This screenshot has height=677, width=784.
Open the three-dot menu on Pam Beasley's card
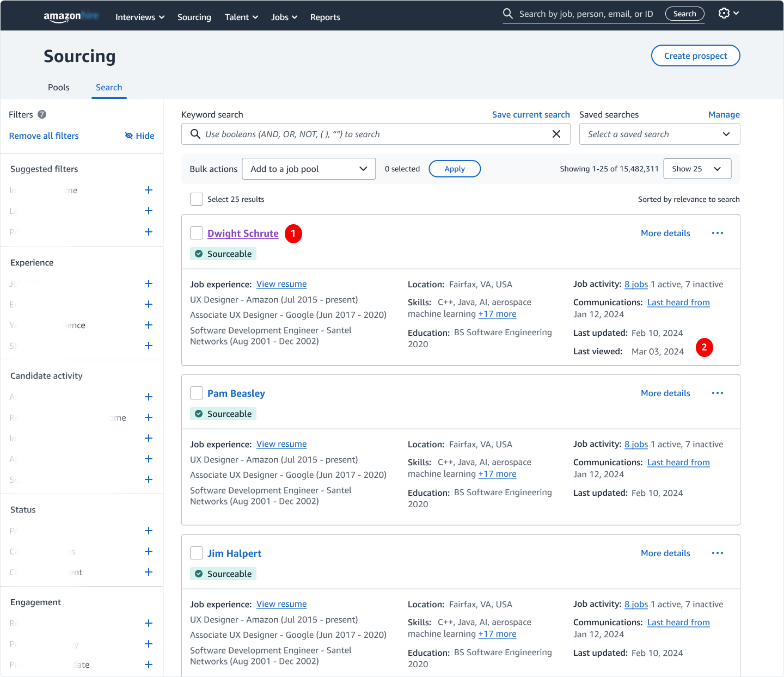718,393
